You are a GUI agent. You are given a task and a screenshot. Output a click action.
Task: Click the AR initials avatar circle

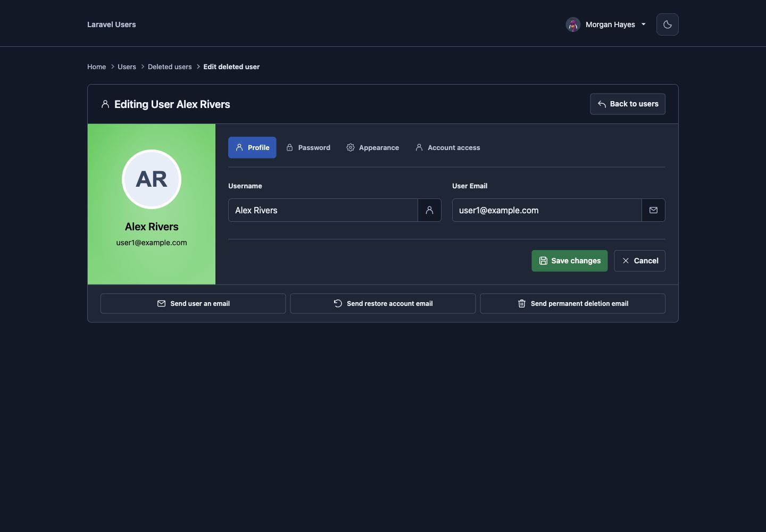coord(152,179)
